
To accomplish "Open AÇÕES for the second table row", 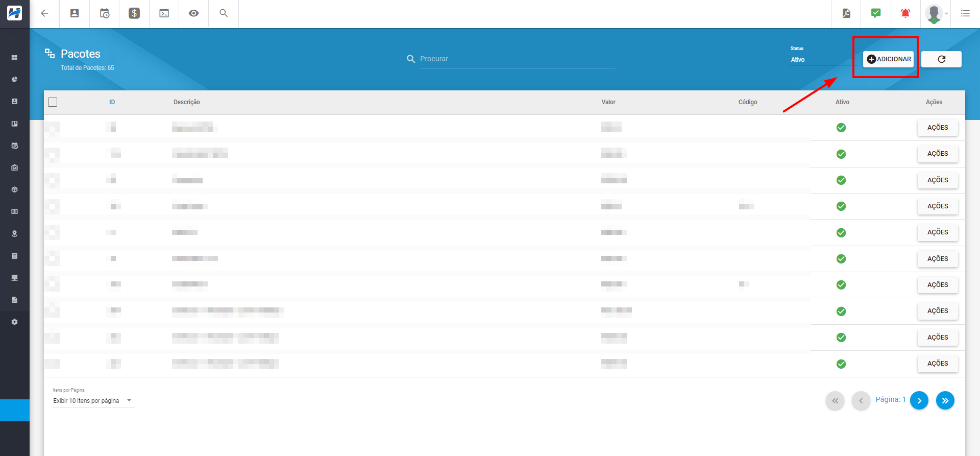I will click(938, 154).
